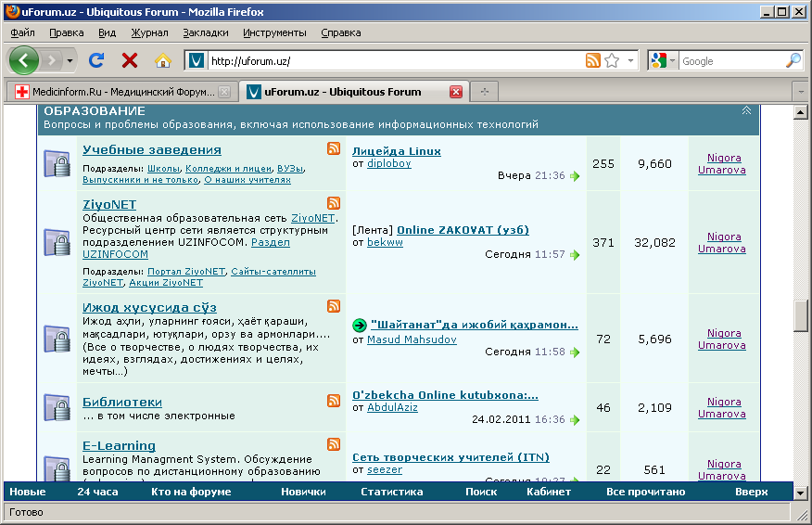Image resolution: width=812 pixels, height=525 pixels.
Task: Click the vertical scrollbar up arrow
Action: click(801, 111)
